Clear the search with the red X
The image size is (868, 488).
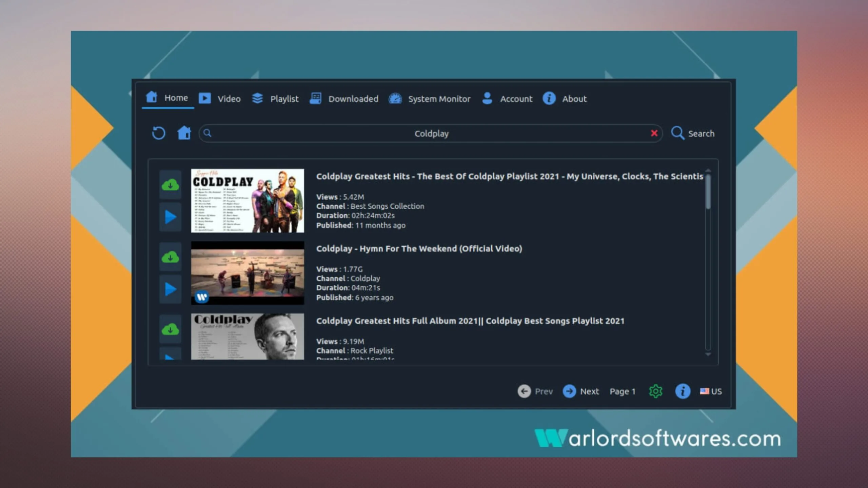click(x=654, y=133)
